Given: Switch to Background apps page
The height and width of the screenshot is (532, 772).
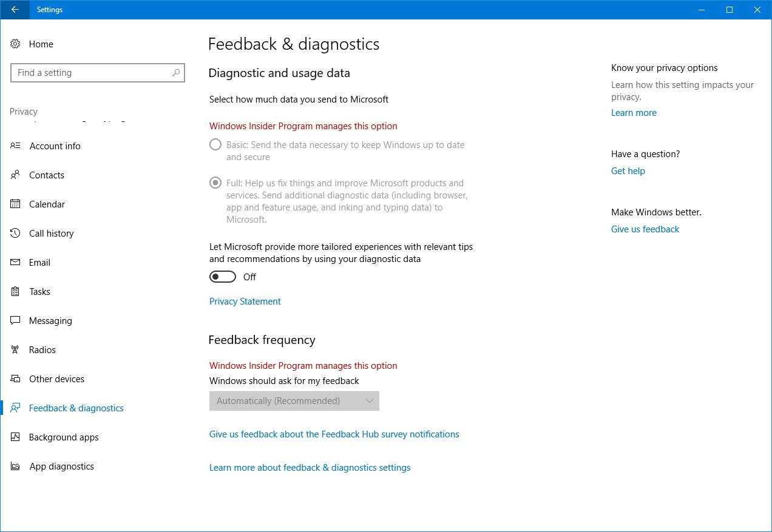Looking at the screenshot, I should click(64, 437).
